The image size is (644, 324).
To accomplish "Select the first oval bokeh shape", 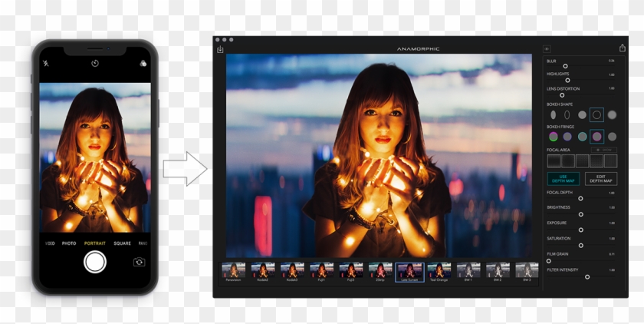I will [x=553, y=114].
